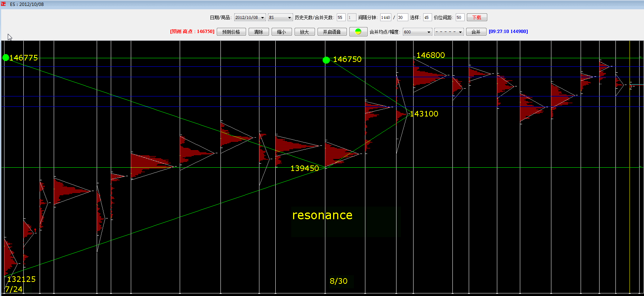Click the selection field showing 45

click(x=427, y=17)
